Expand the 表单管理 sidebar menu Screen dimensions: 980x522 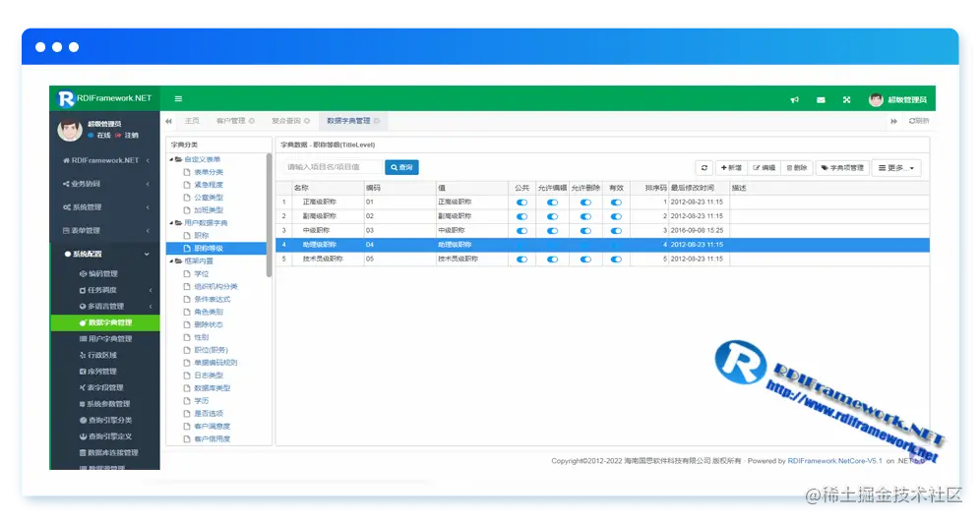[105, 230]
